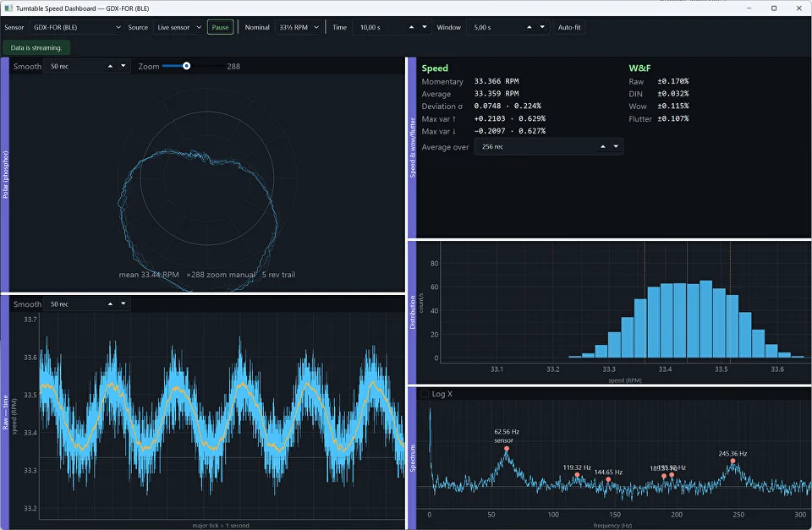
Task: Click the W&F Raw value ±0.170%
Action: tap(673, 81)
